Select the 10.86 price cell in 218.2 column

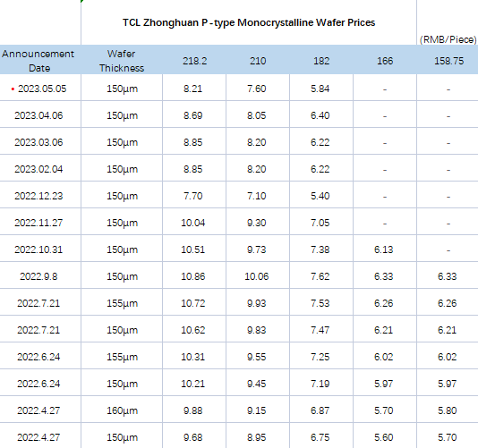[x=194, y=276]
